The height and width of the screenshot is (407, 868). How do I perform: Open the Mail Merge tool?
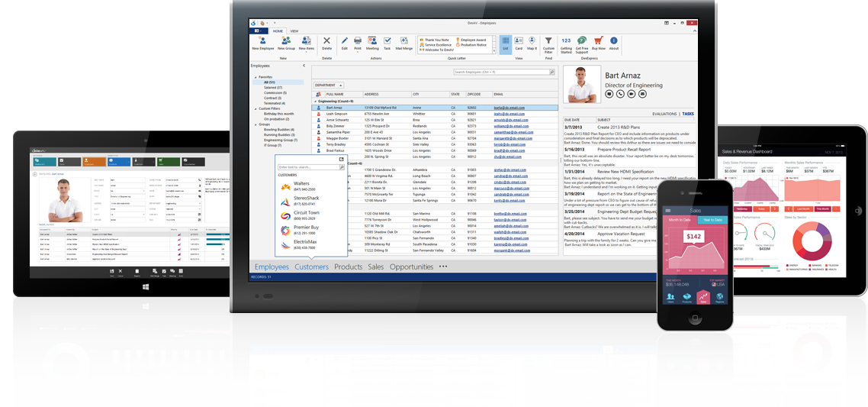[x=403, y=41]
